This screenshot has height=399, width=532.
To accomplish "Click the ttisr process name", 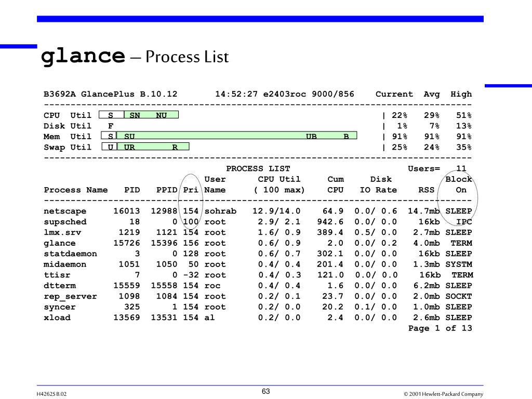I will pos(57,275).
